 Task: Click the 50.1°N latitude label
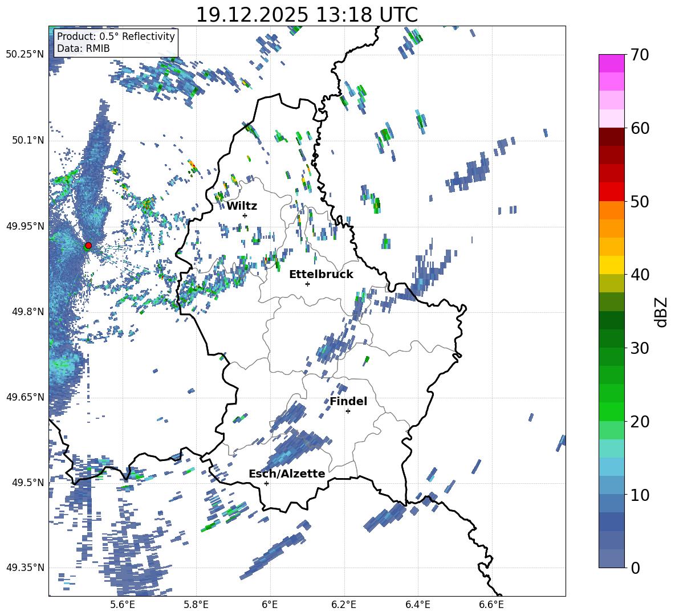coord(28,141)
